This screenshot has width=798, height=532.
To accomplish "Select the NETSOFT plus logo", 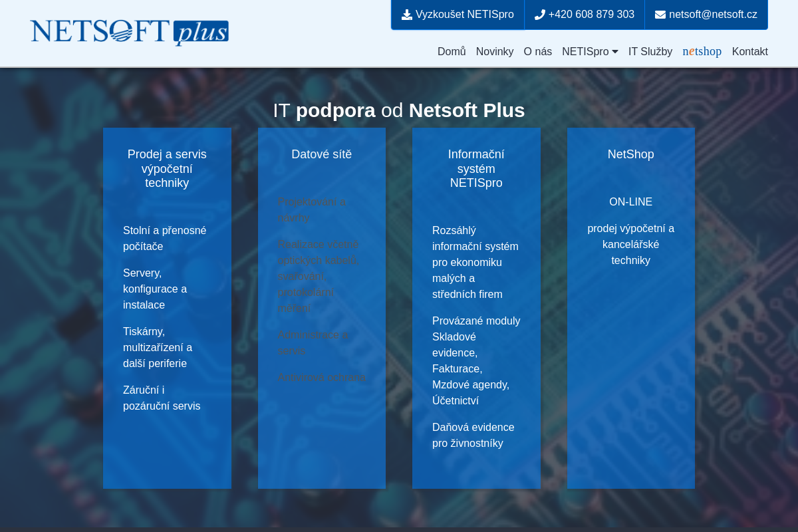I will (129, 32).
